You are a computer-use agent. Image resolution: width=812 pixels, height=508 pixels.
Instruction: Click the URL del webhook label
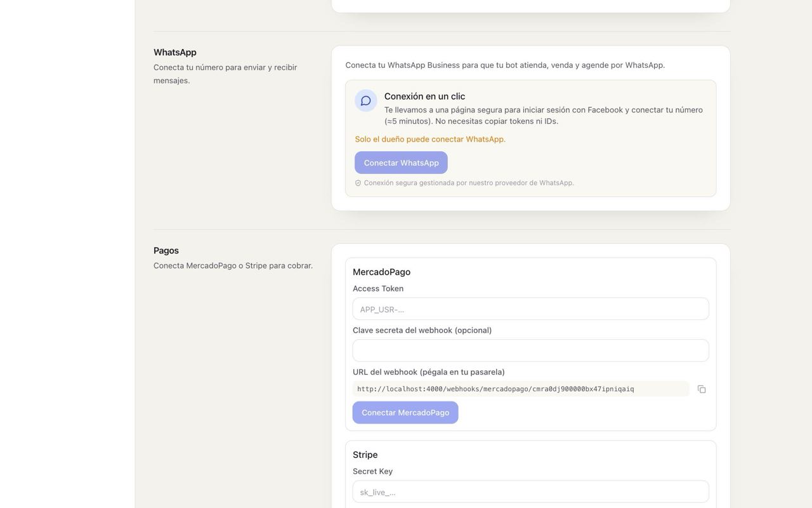[x=429, y=372]
